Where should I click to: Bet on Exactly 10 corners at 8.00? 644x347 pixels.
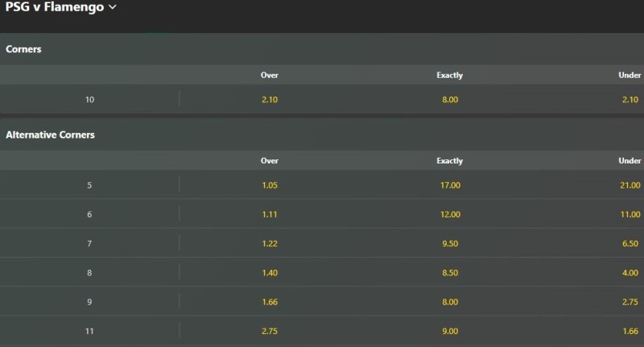[450, 100]
